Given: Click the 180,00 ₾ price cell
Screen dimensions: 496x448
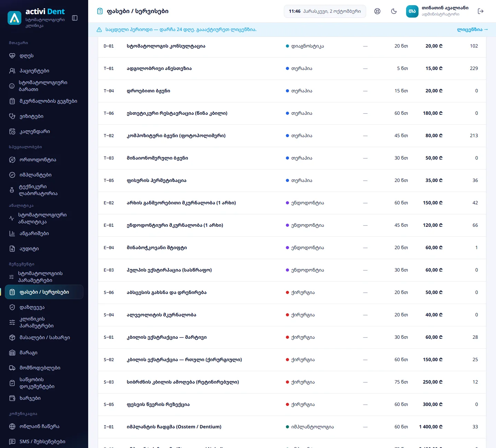Looking at the screenshot, I should point(433,113).
